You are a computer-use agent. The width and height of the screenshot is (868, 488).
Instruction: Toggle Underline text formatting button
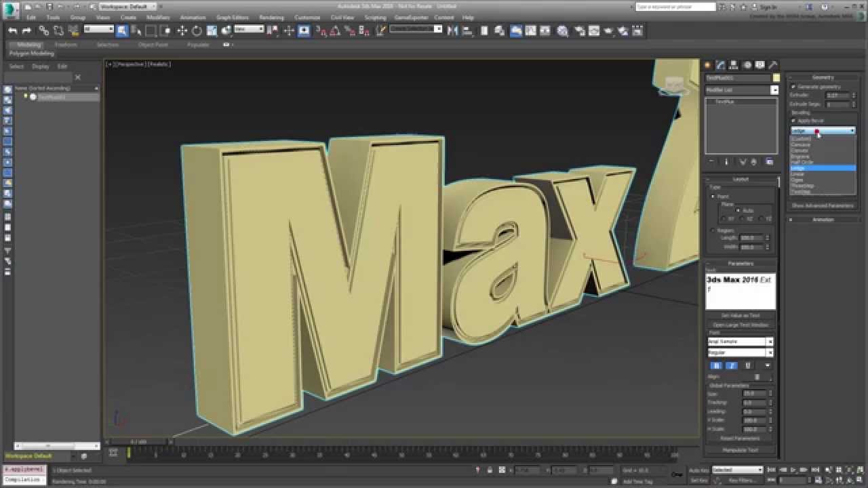point(747,365)
